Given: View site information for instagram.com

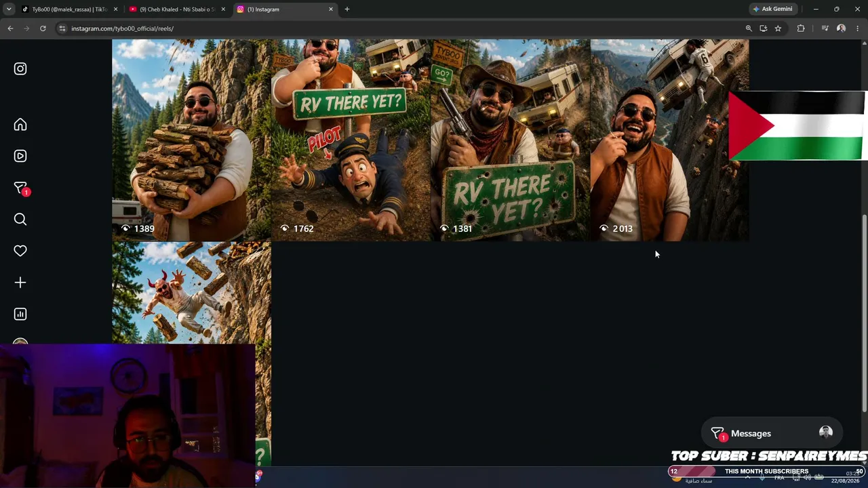Looking at the screenshot, I should 62,28.
